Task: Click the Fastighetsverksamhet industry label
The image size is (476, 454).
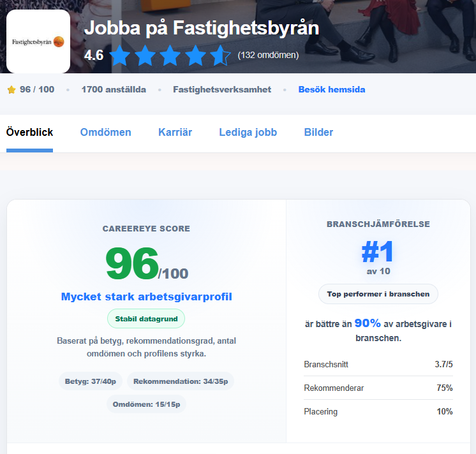Action: point(222,89)
